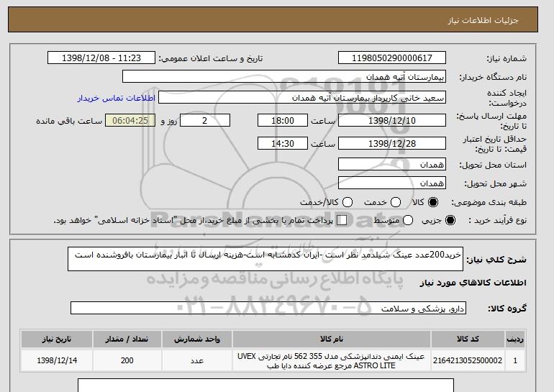Open the اطلاعات تماس خریدار link
The width and height of the screenshot is (554, 392).
click(117, 98)
